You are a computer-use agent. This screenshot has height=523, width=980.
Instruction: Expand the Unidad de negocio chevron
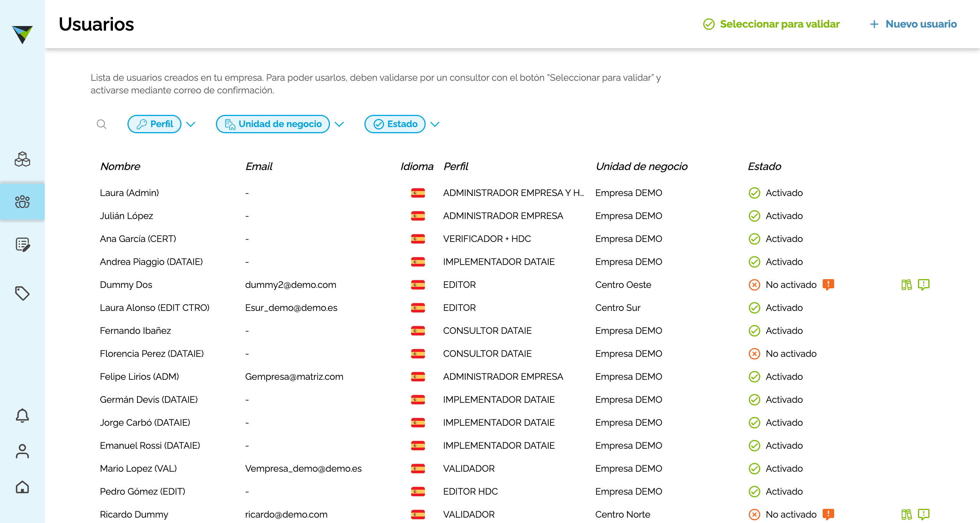(339, 124)
